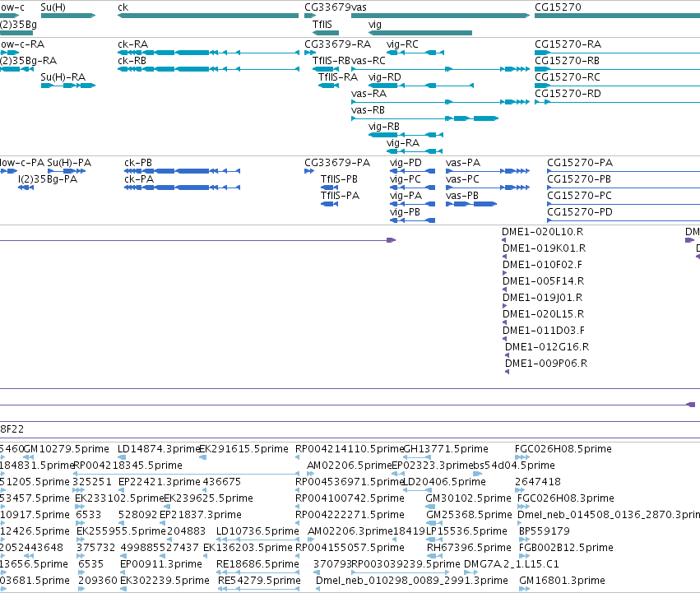Viewport: 700px width, 593px height.
Task: Click the vig-RC transcript label
Action: [x=402, y=44]
